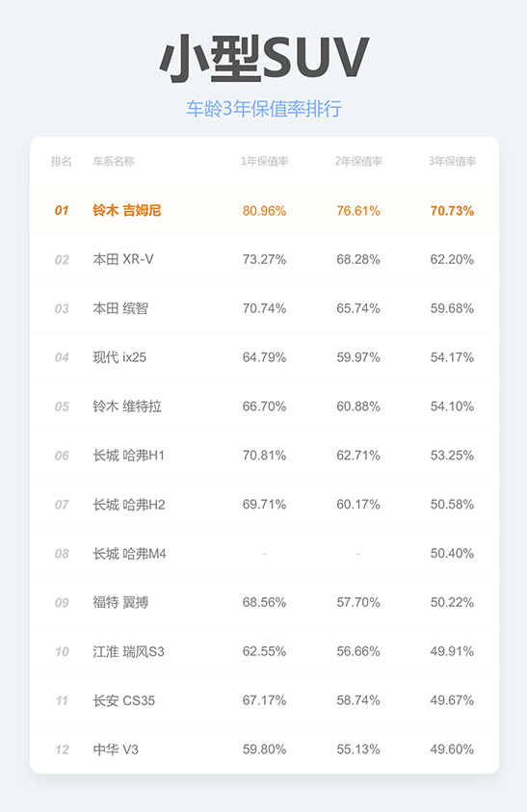Click the 铃木 维特拉 entry
The height and width of the screenshot is (812, 527).
coord(264,406)
